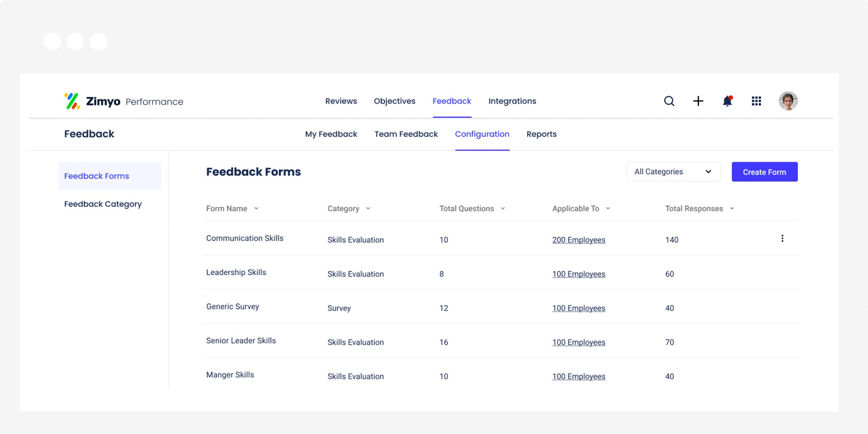Click total responses value 140
This screenshot has height=434, width=868.
pyautogui.click(x=672, y=240)
